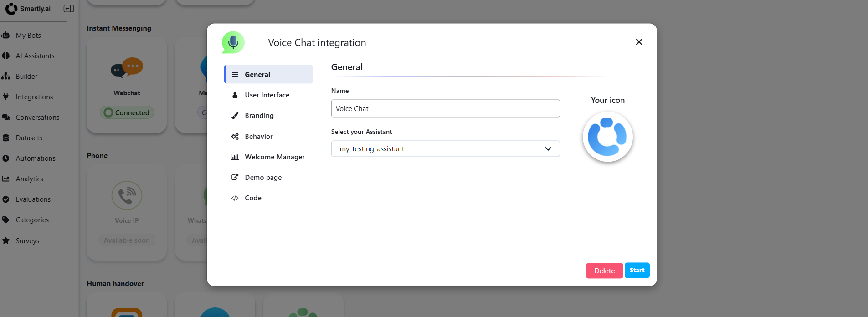Viewport: 868px width, 317px height.
Task: Open the General settings tab
Action: [268, 74]
